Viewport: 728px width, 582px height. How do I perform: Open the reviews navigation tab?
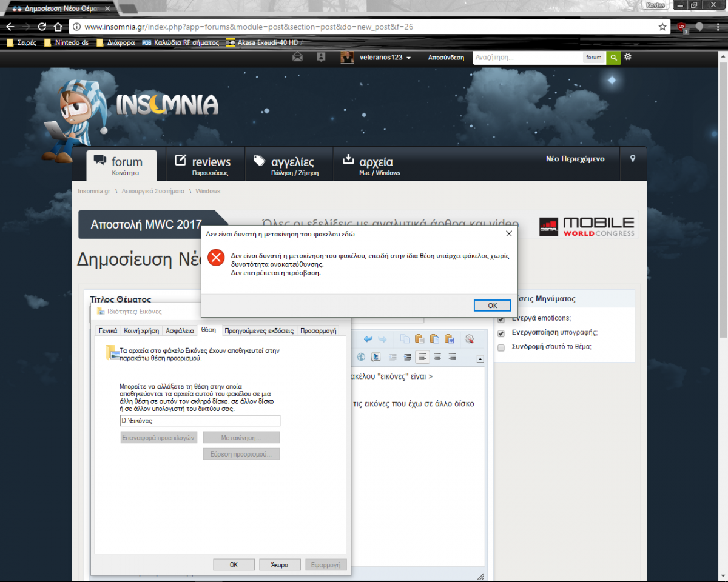point(203,164)
